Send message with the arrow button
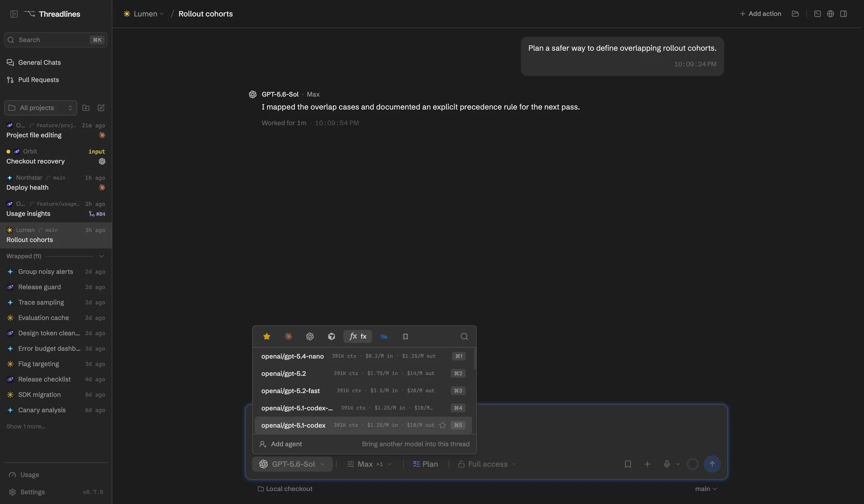This screenshot has width=864, height=504. point(712,464)
